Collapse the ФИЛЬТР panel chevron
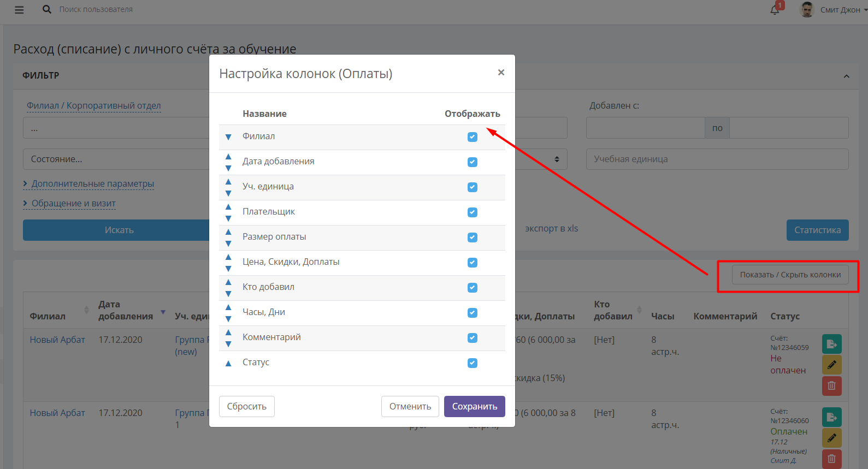Screen dimensions: 868x469 point(846,76)
